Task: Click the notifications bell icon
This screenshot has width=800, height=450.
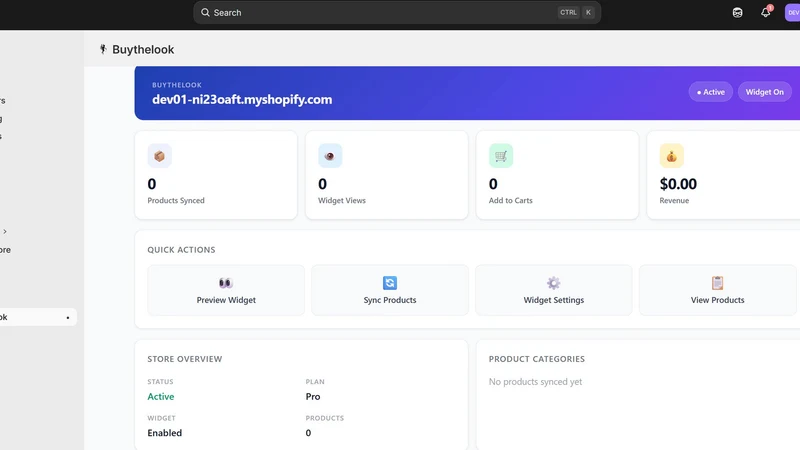Action: (x=765, y=13)
